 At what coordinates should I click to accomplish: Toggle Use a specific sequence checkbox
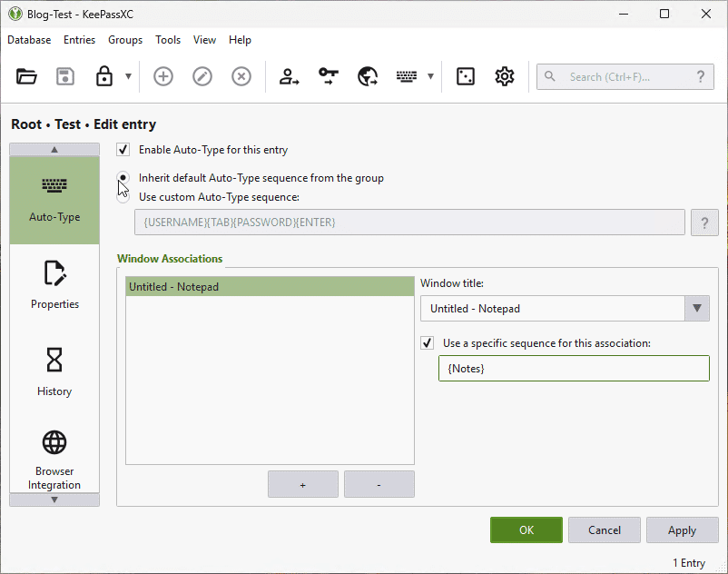(428, 343)
